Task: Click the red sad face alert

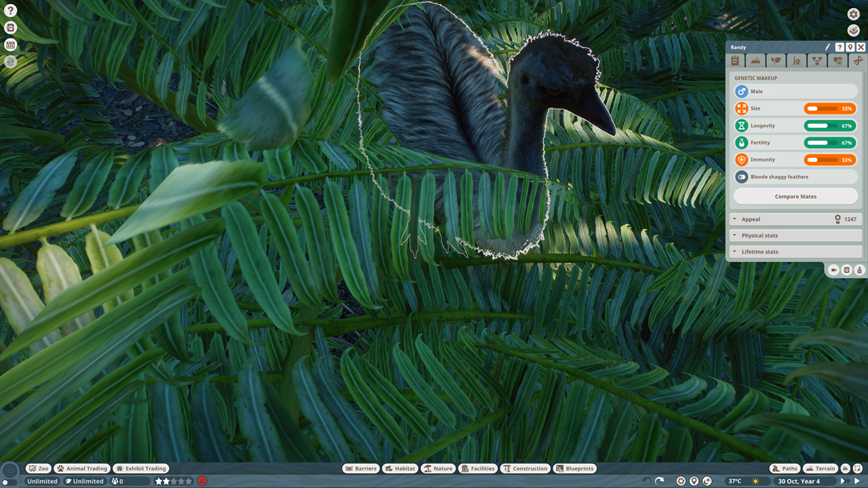Action: [201, 481]
